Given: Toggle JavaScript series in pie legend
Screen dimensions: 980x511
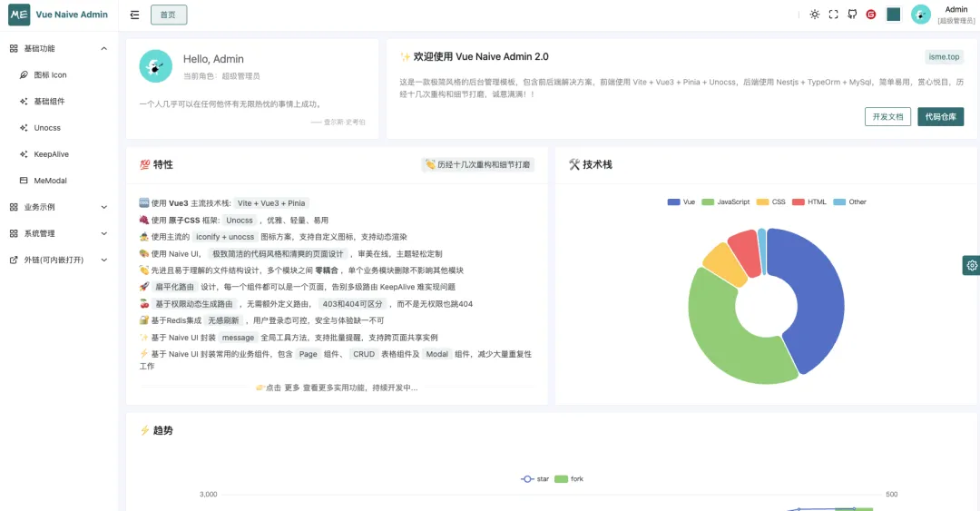Looking at the screenshot, I should [x=725, y=202].
